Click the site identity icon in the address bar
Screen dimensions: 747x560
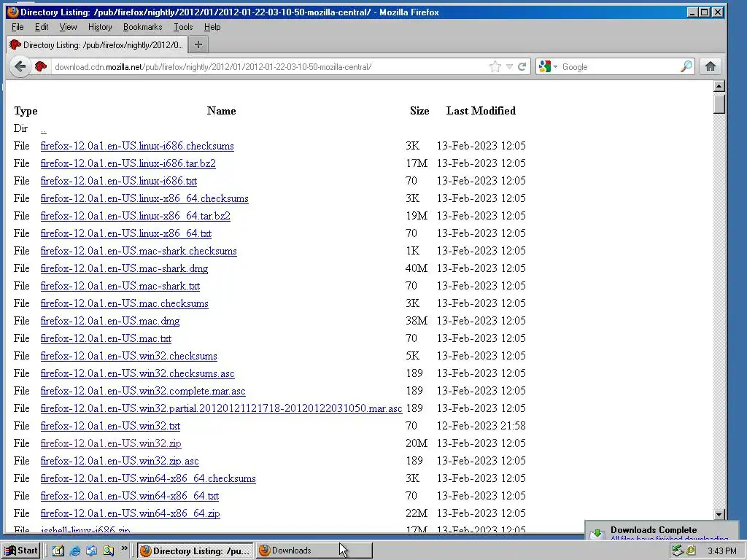(x=41, y=66)
